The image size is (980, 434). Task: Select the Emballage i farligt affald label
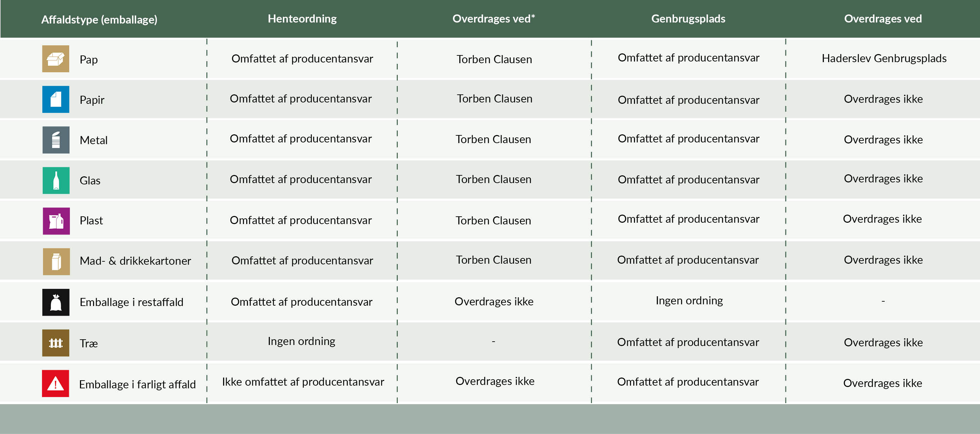137,385
